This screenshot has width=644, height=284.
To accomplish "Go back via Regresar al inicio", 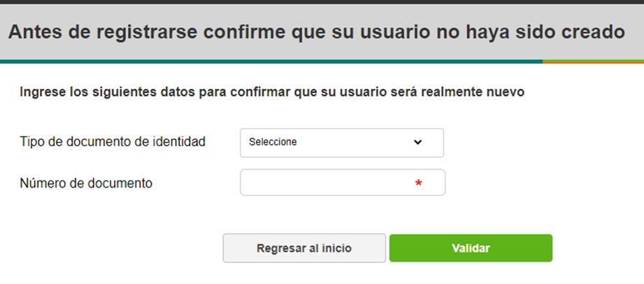I will click(x=304, y=248).
